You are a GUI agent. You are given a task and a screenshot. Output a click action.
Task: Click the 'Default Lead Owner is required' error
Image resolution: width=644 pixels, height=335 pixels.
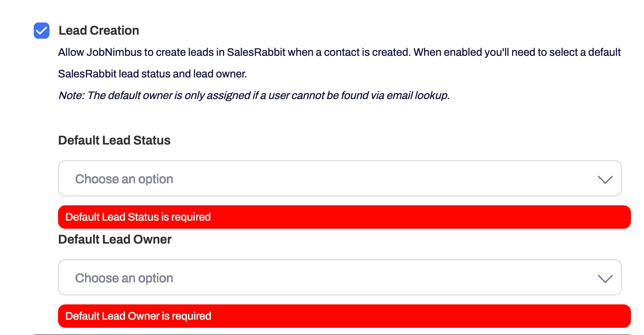point(138,316)
